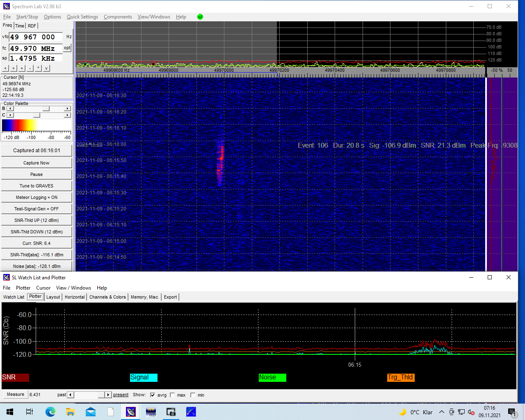Show hidden tray icons chevron

click(442, 412)
